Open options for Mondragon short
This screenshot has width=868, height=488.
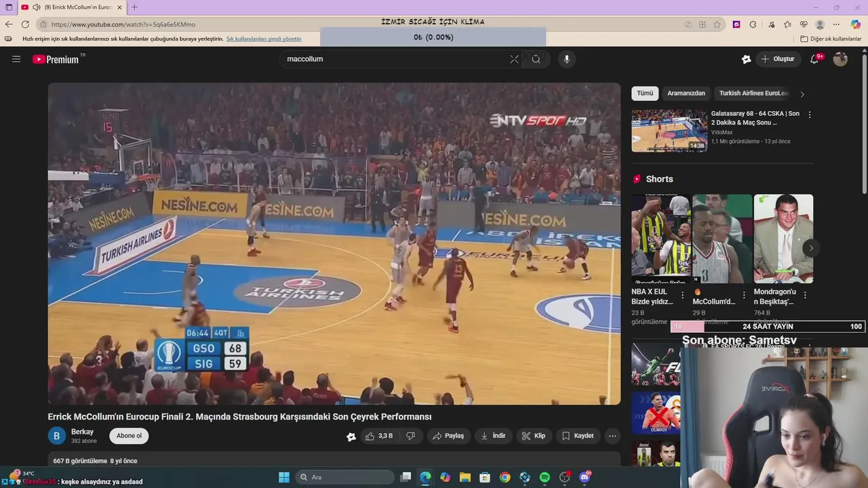pos(805,296)
